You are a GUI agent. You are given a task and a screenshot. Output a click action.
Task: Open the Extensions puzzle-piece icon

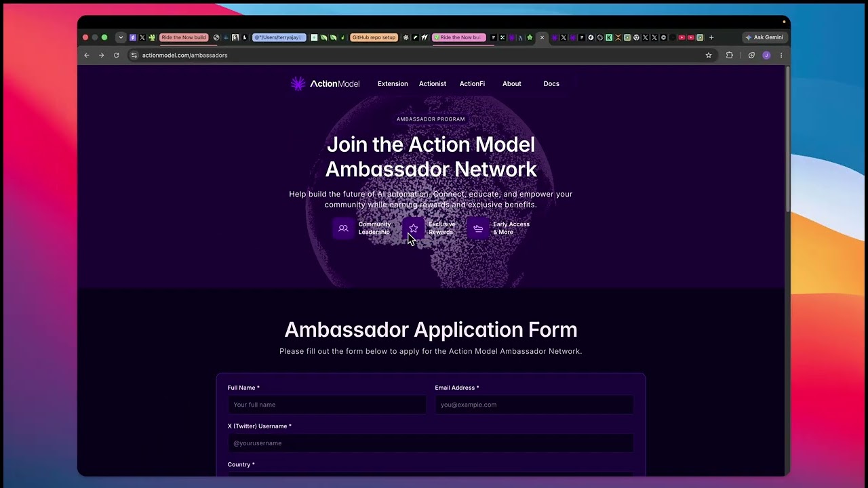[x=730, y=55]
